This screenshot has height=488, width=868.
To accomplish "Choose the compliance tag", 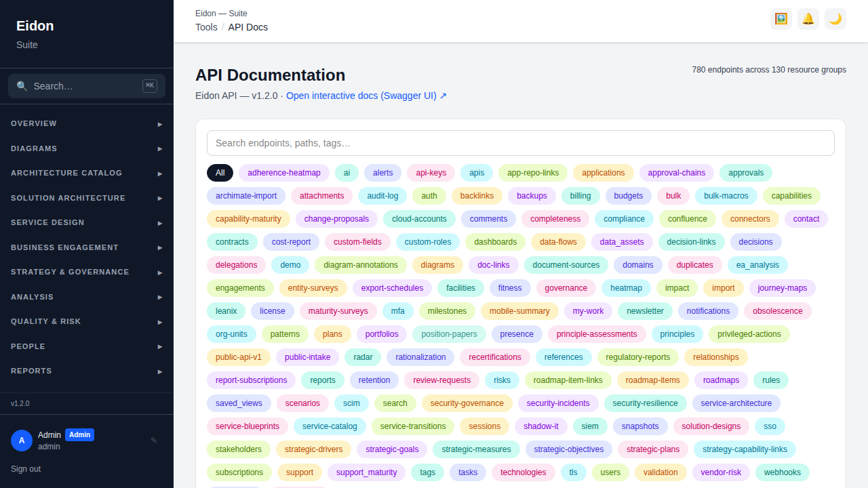I will (624, 219).
